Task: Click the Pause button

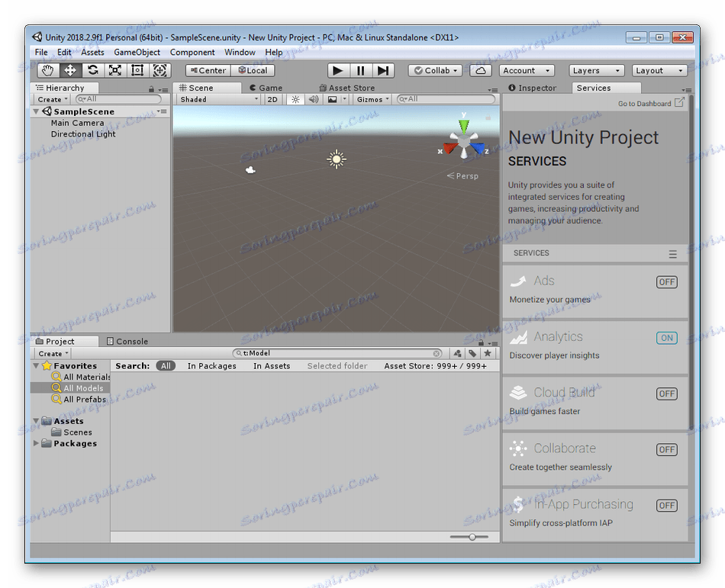Action: click(x=361, y=70)
